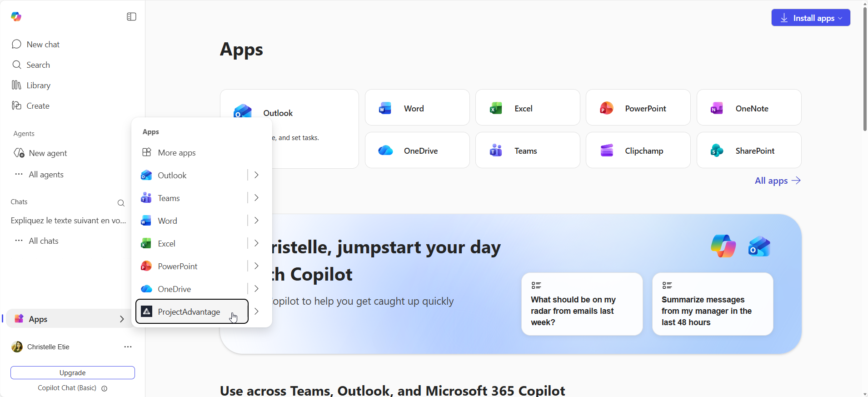Expand the PowerPoint submenu chevron

pos(257,266)
